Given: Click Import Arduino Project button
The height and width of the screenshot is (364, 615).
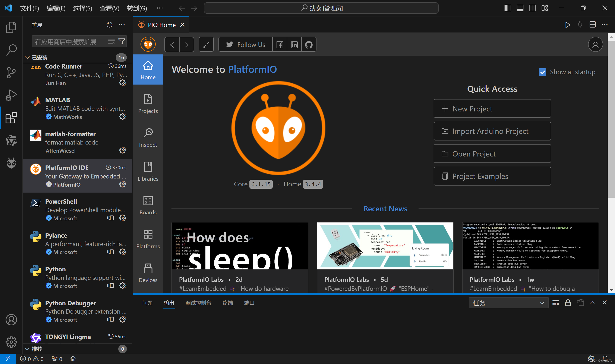Looking at the screenshot, I should (x=492, y=131).
